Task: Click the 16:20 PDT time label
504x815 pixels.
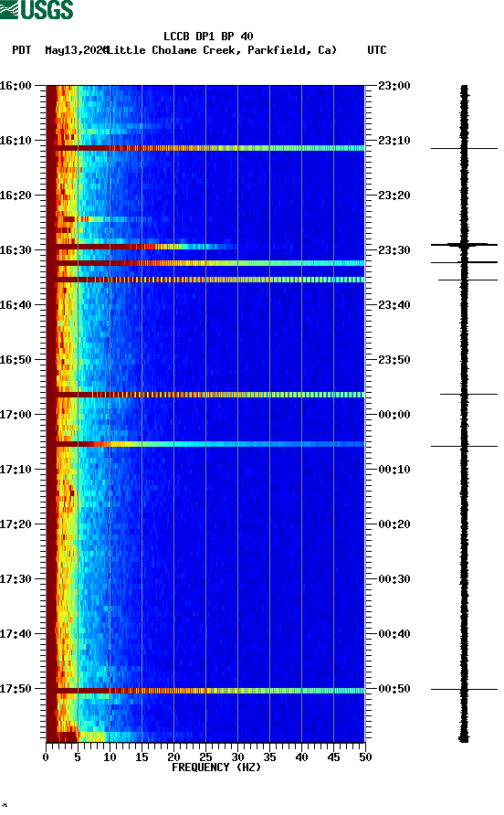Action: 16,196
